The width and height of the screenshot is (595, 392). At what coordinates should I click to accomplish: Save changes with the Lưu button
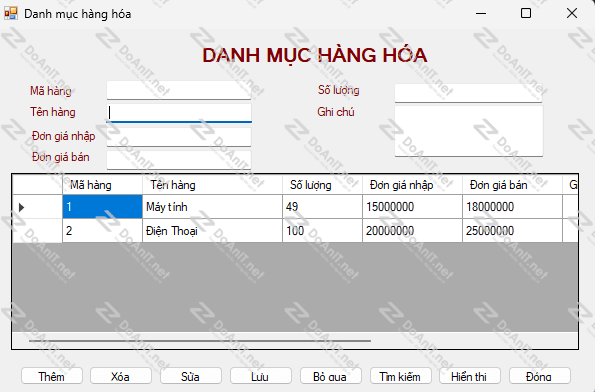click(261, 376)
